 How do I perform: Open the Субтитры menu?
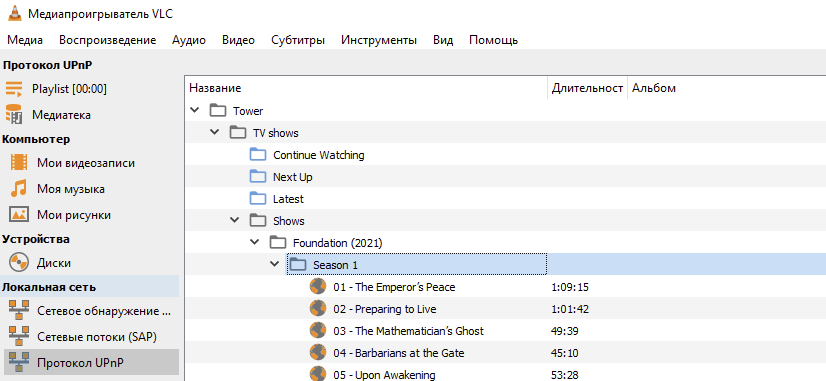[298, 40]
